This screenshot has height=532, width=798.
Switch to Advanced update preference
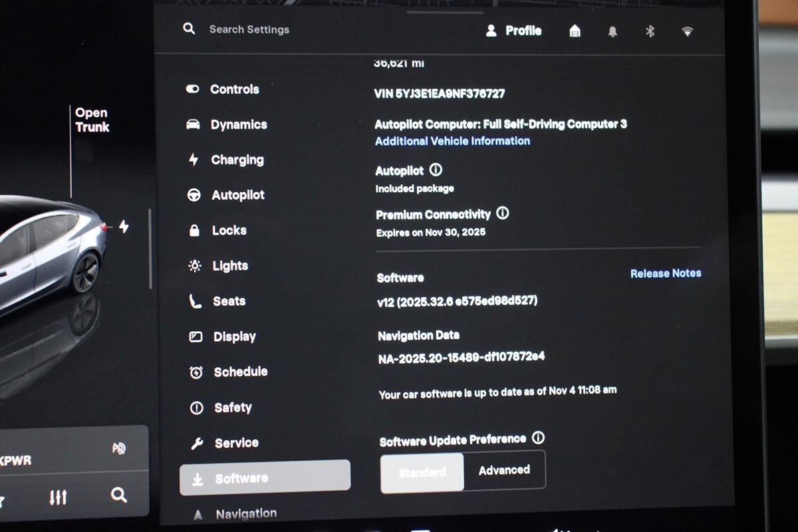click(x=504, y=470)
